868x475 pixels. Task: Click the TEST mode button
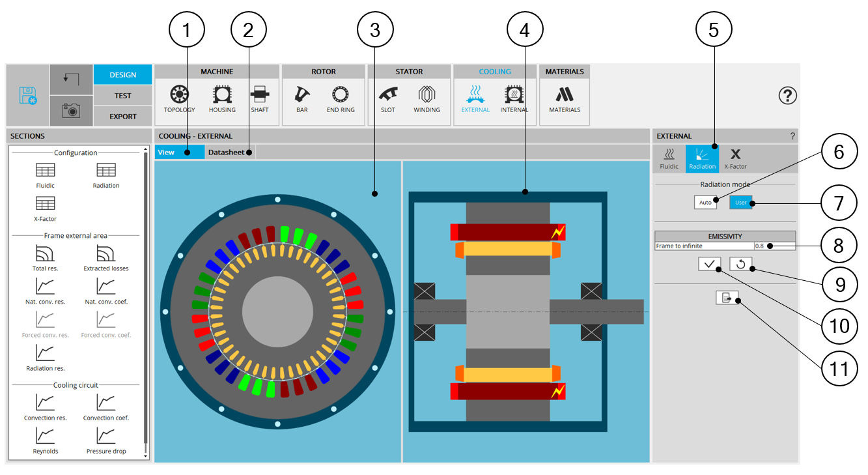(x=123, y=95)
